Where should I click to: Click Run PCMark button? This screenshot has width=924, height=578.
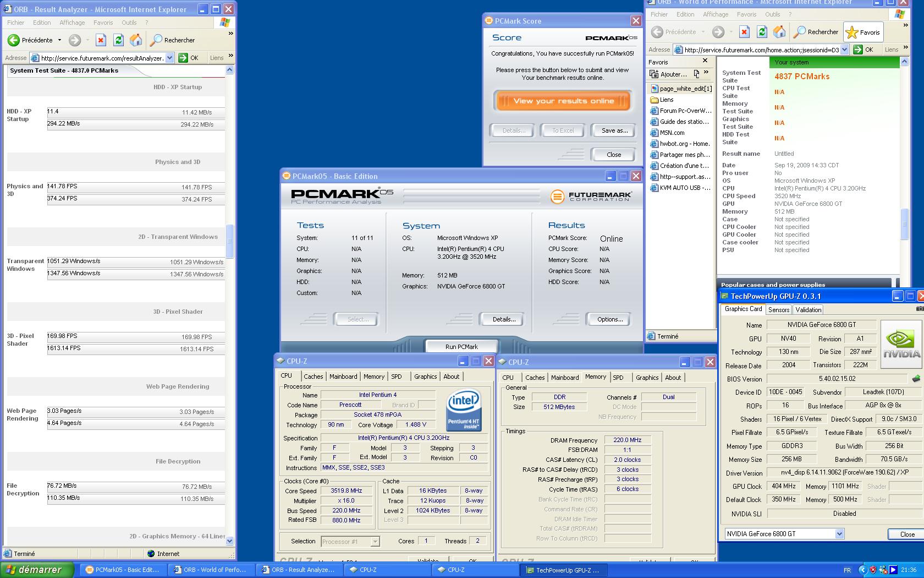461,347
